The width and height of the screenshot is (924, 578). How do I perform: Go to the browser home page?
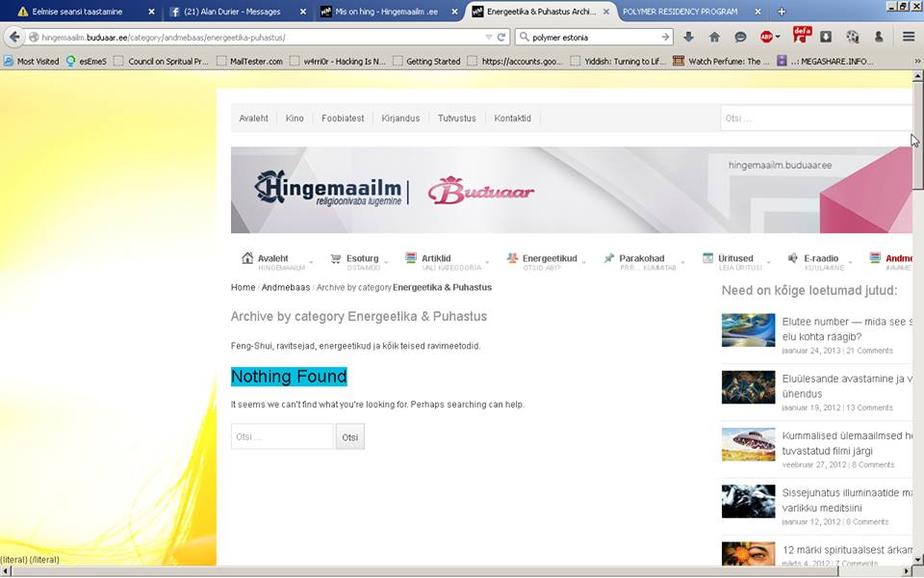coord(714,38)
